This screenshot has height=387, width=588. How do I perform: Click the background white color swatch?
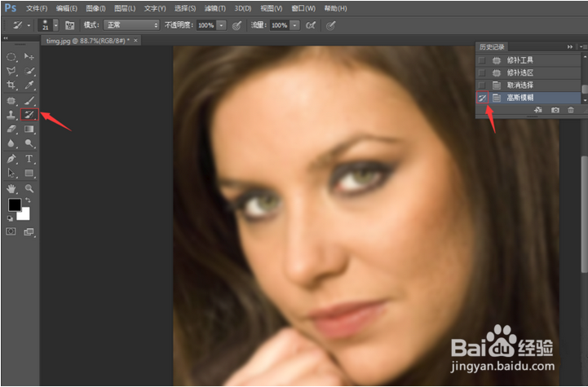[x=25, y=215]
